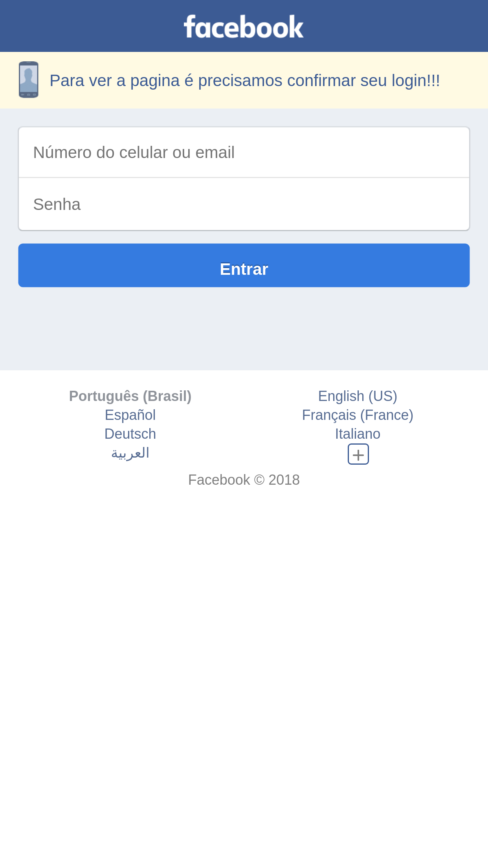The width and height of the screenshot is (488, 868).
Task: Select the Deutsch language option
Action: point(130,434)
